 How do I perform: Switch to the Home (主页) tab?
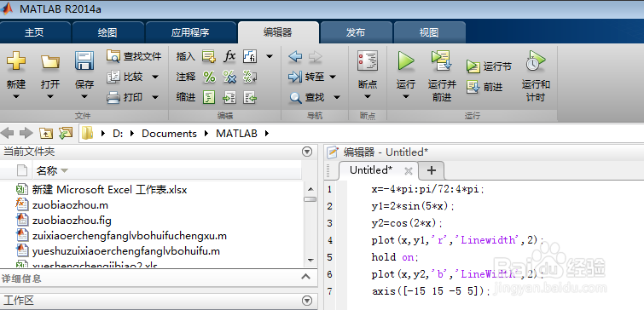point(34,33)
